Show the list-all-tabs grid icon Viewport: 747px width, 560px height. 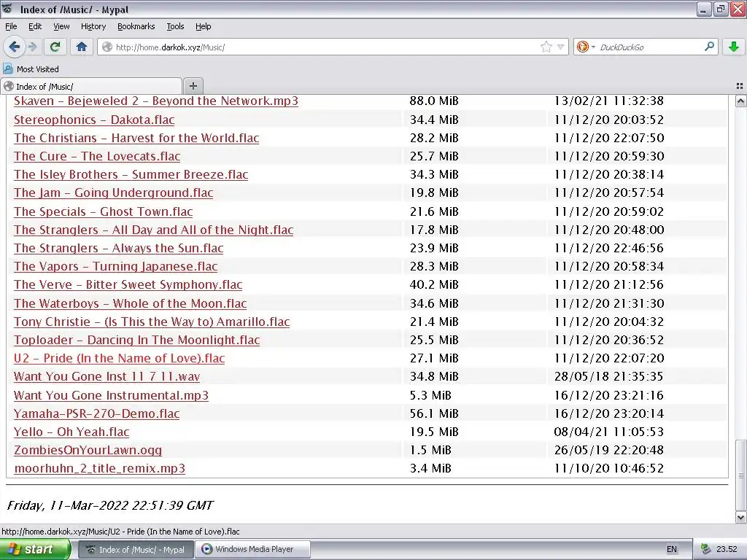tap(740, 86)
